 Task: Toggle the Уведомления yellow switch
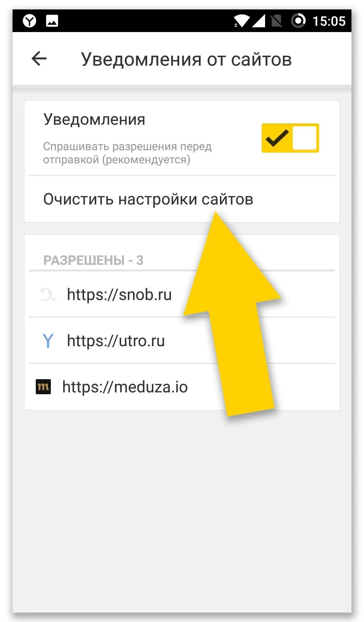290,138
